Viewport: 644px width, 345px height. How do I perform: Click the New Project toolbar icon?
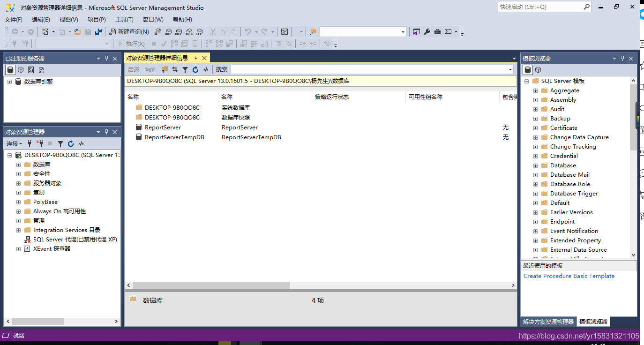45,32
